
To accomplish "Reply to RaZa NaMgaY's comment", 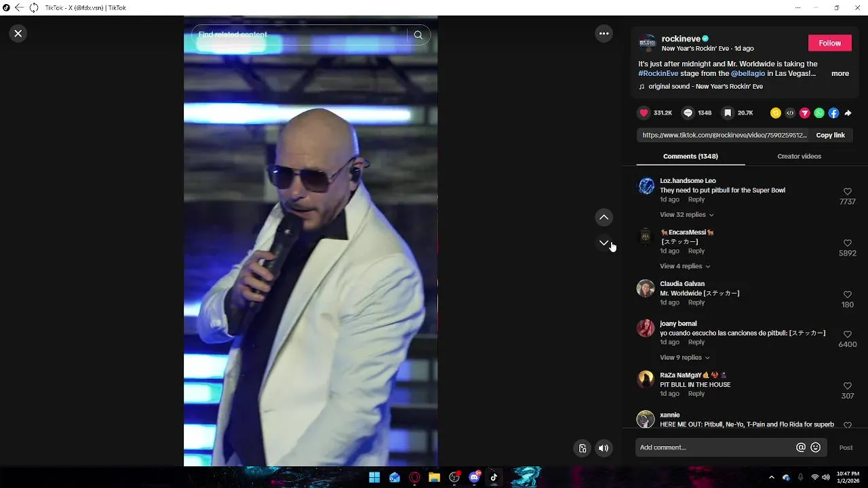I will click(x=696, y=394).
